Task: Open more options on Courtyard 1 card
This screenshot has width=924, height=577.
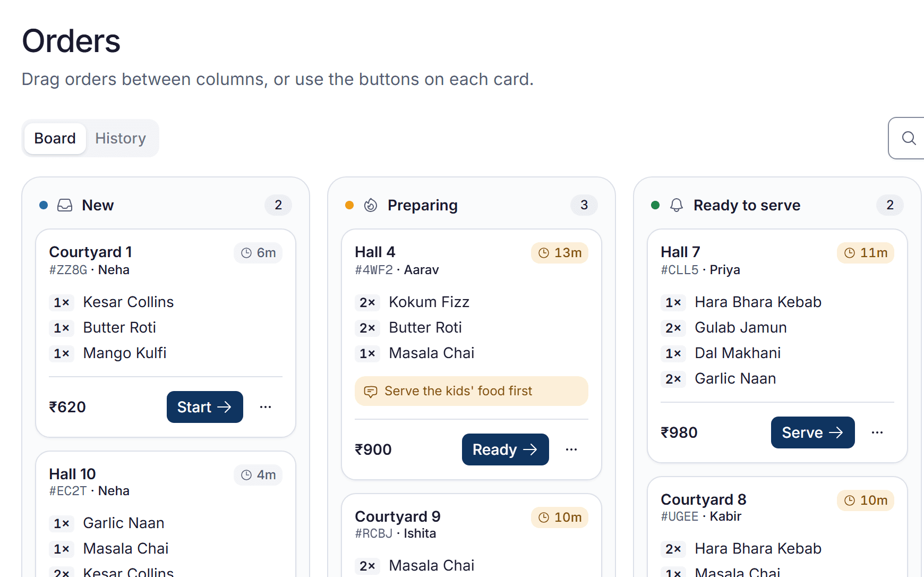Action: tap(266, 407)
